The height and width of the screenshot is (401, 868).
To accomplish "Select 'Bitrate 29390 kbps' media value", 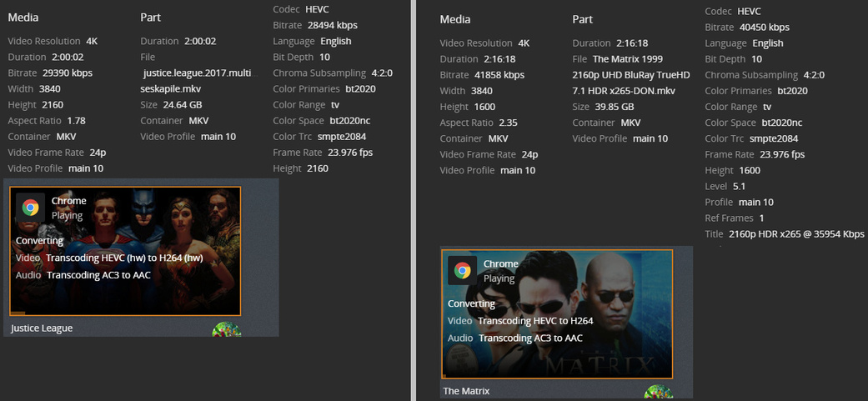I will [x=50, y=73].
